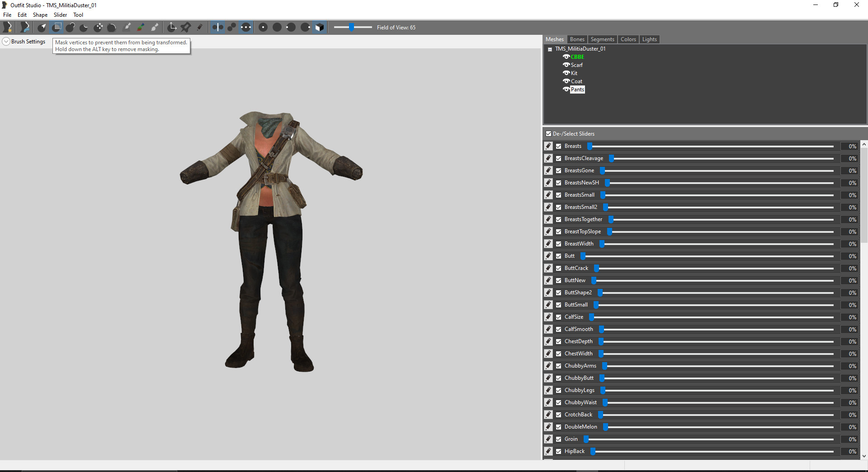
Task: Toggle the X-Mirror brush option
Action: [217, 28]
